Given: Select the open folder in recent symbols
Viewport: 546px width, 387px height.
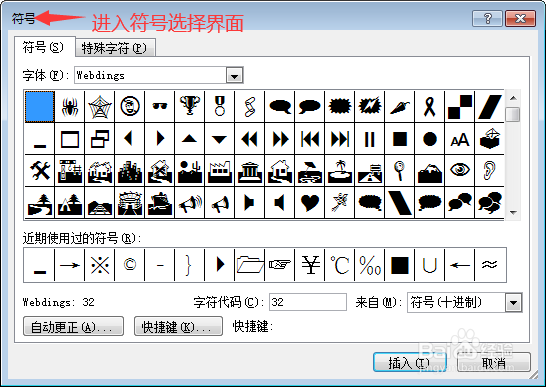Looking at the screenshot, I should click(249, 265).
